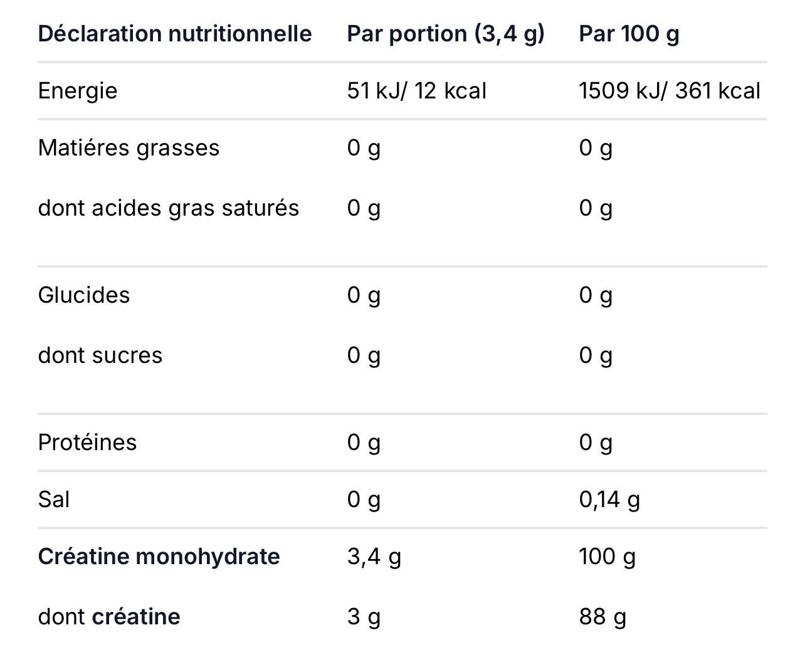Click the "3,4 g" creatine monohydrate value
Viewport: 805px width, 672px height.
tap(374, 557)
